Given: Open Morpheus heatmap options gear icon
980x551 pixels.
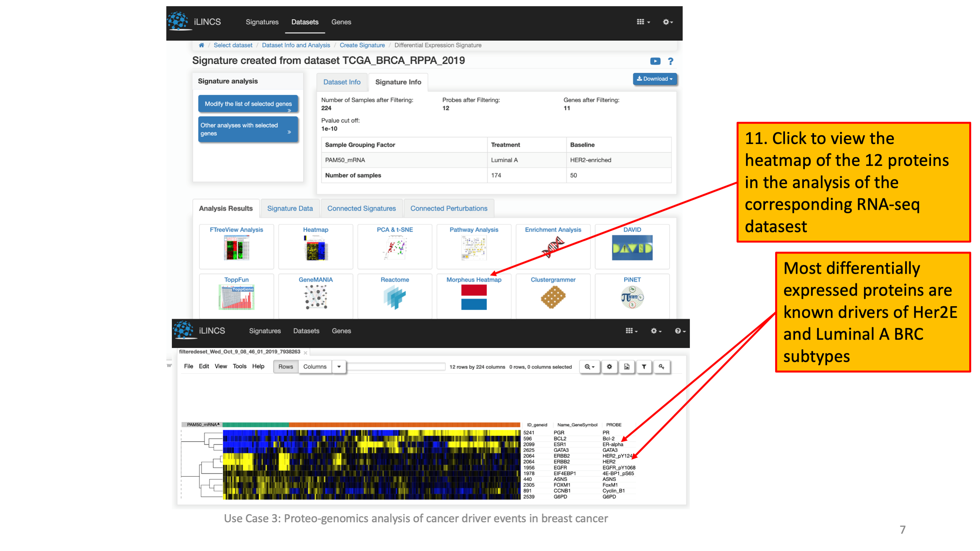Looking at the screenshot, I should [609, 366].
